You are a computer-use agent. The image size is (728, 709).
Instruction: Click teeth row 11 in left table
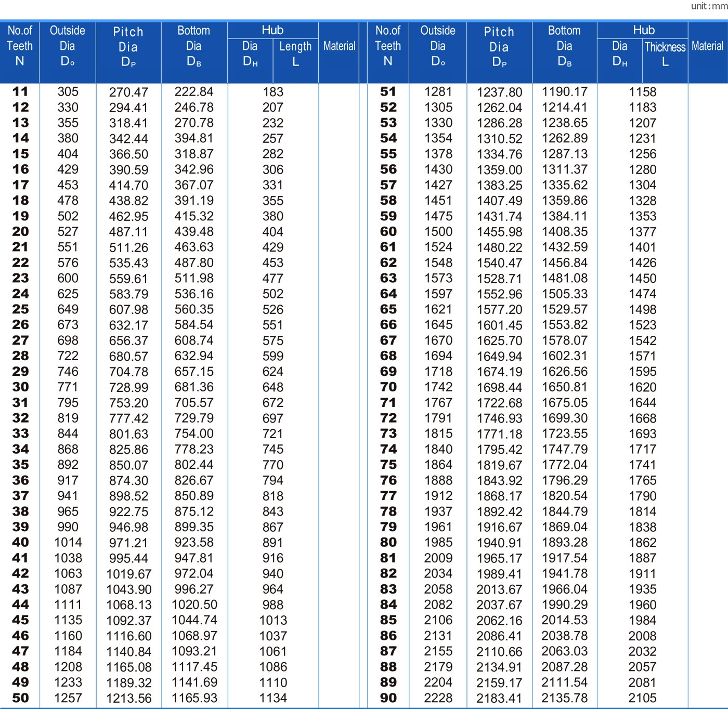tap(21, 92)
